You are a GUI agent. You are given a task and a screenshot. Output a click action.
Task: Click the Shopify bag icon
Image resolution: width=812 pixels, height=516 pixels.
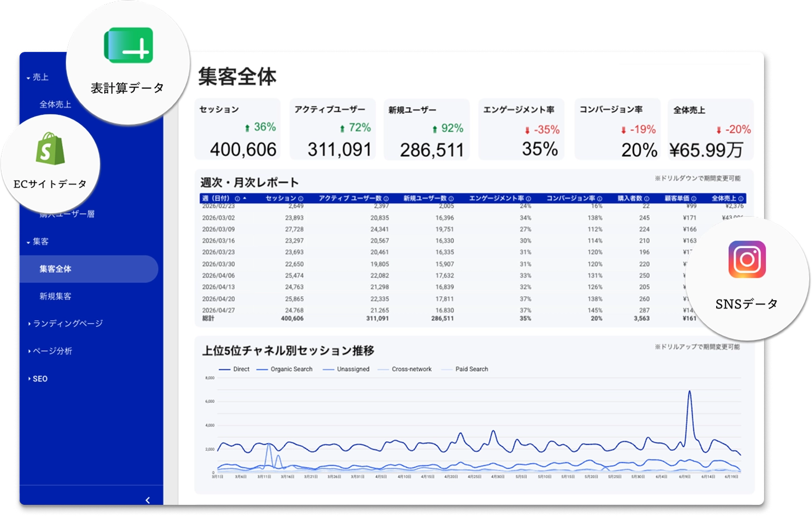tap(50, 148)
